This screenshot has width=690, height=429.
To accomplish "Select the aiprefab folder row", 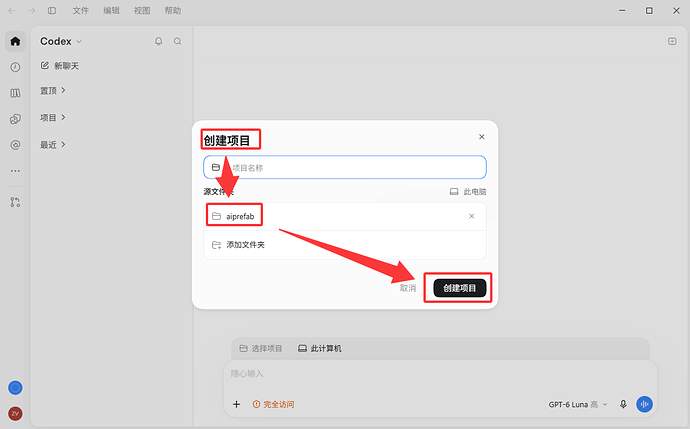I will 345,216.
